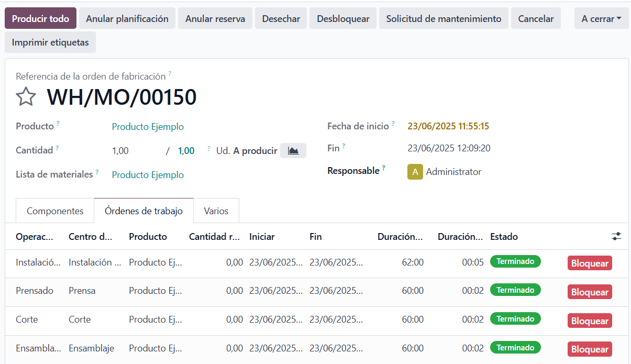Click Bloquear on the Instalación row
The height and width of the screenshot is (364, 631).
590,263
